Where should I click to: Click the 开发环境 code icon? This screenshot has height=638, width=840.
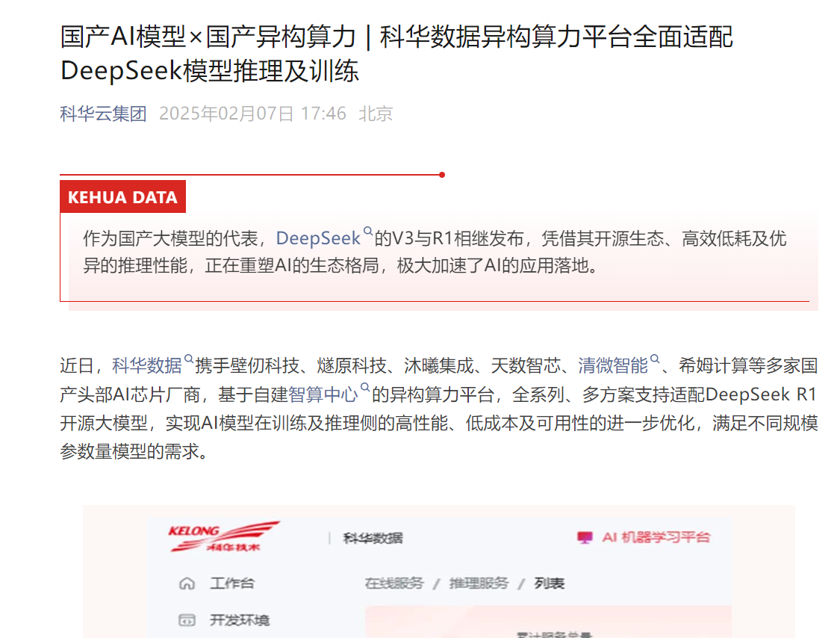[x=187, y=620]
